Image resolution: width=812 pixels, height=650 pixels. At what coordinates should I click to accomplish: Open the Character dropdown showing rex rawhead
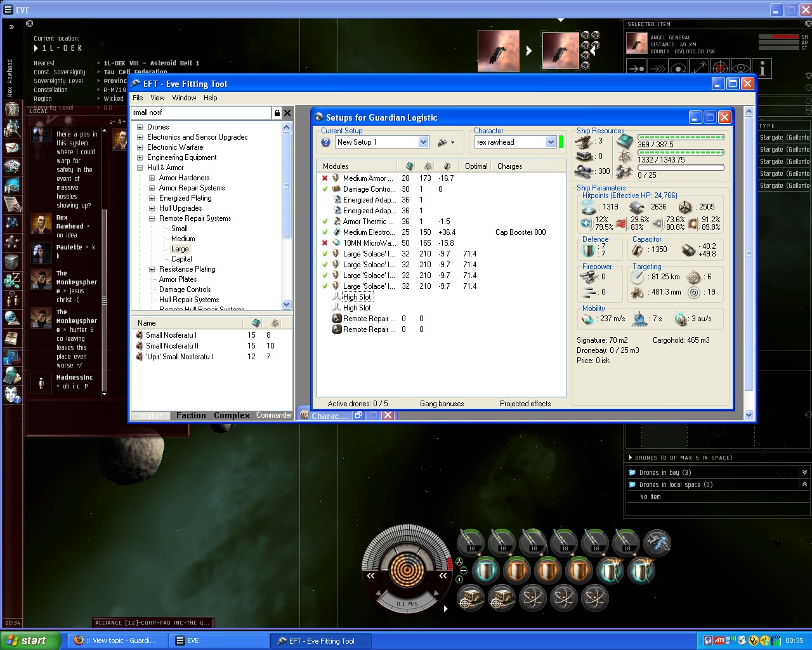[x=550, y=142]
